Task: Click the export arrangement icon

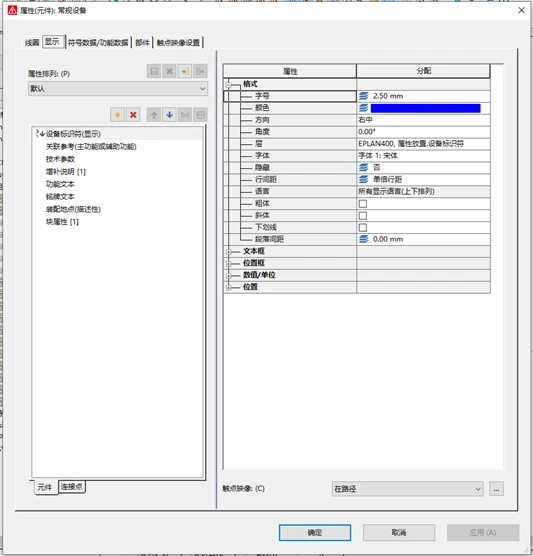Action: point(200,71)
